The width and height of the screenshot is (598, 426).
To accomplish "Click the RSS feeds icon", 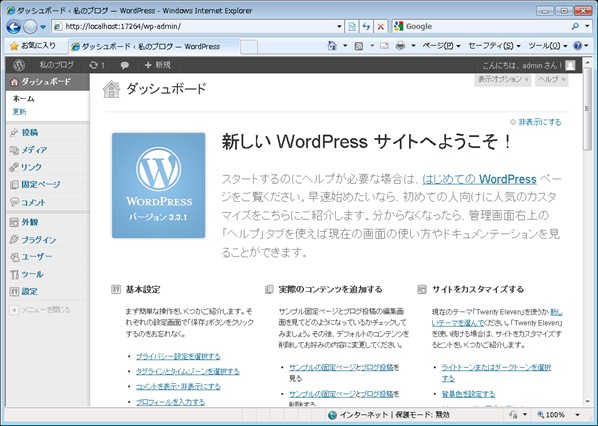I will click(358, 46).
